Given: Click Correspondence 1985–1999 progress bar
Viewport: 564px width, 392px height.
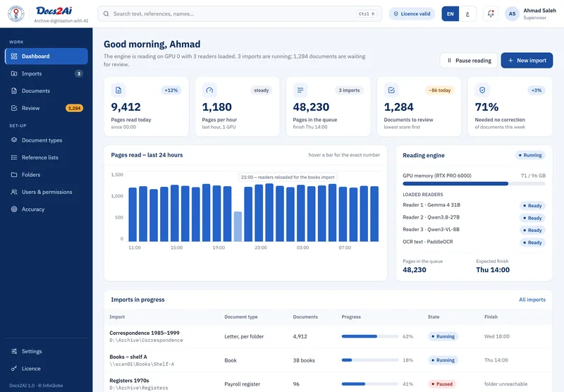Looking at the screenshot, I should (370, 336).
